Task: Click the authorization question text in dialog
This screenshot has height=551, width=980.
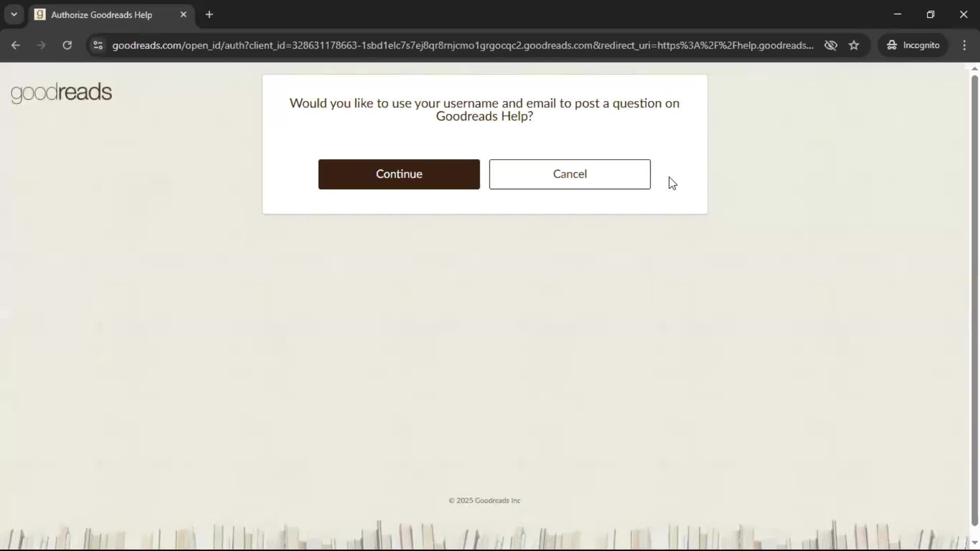Action: click(484, 110)
